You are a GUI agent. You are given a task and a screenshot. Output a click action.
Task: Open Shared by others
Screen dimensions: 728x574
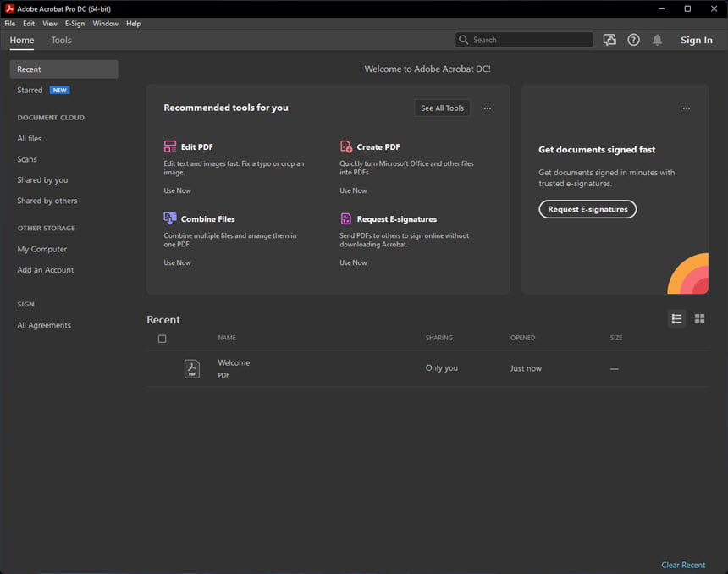[x=47, y=201]
